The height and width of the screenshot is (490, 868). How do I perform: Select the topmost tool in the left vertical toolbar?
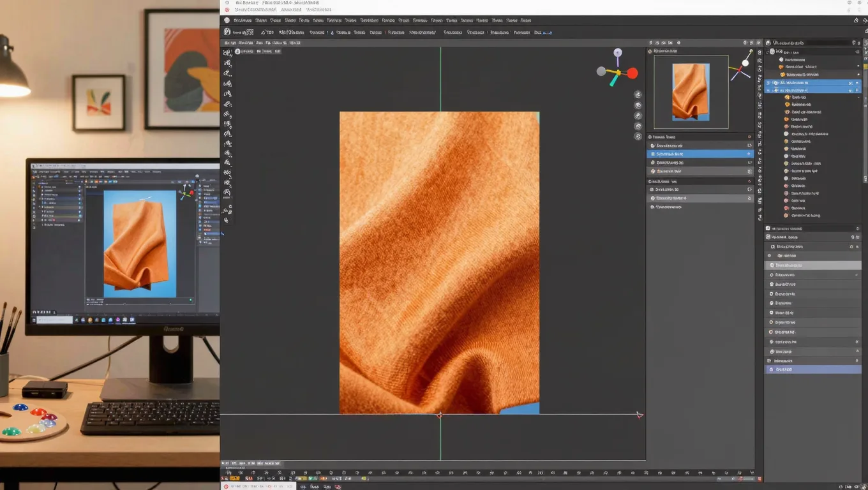pyautogui.click(x=227, y=53)
